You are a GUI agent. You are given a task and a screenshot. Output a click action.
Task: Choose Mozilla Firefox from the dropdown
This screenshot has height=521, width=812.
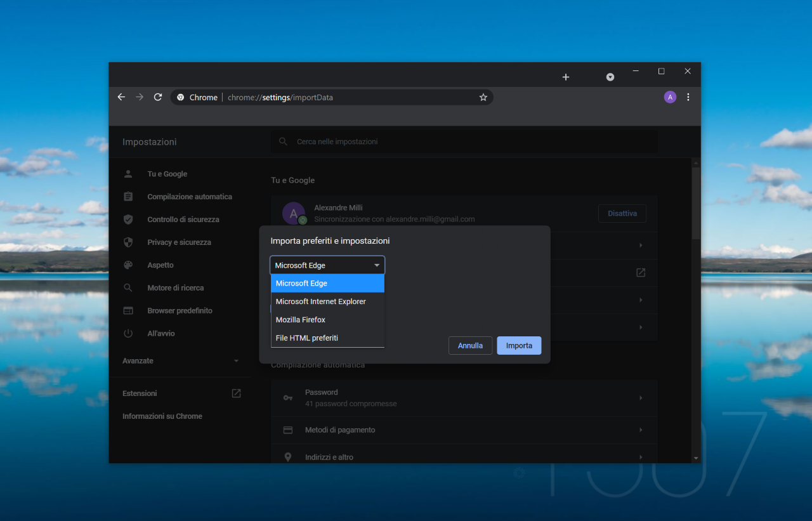327,320
